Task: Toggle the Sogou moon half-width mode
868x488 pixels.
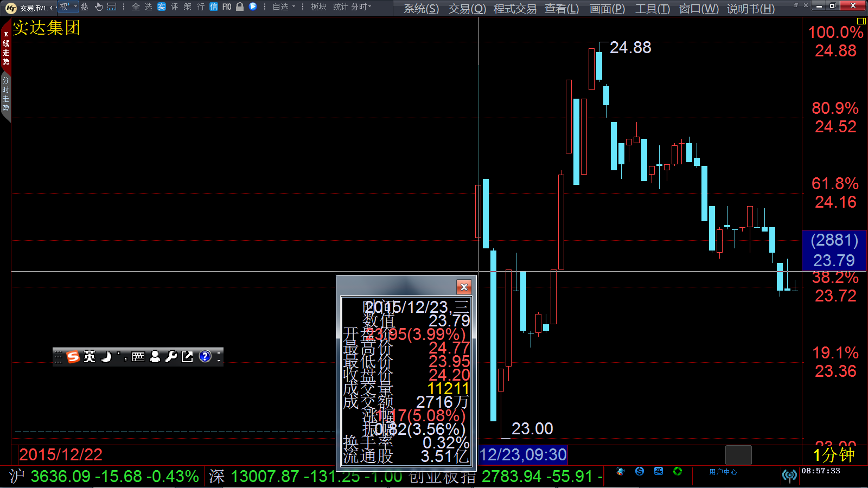Action: 106,356
